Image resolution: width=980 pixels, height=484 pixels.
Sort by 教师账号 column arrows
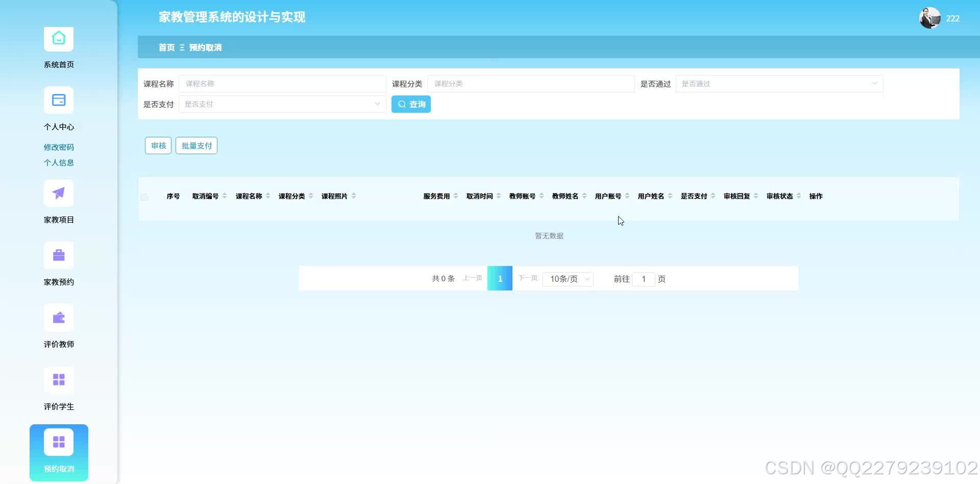pos(542,196)
